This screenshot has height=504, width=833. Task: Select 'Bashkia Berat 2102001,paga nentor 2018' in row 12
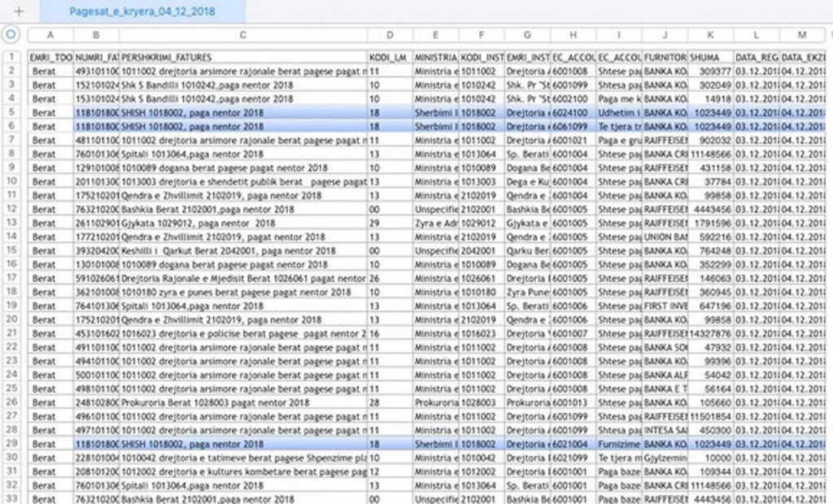[x=242, y=209]
